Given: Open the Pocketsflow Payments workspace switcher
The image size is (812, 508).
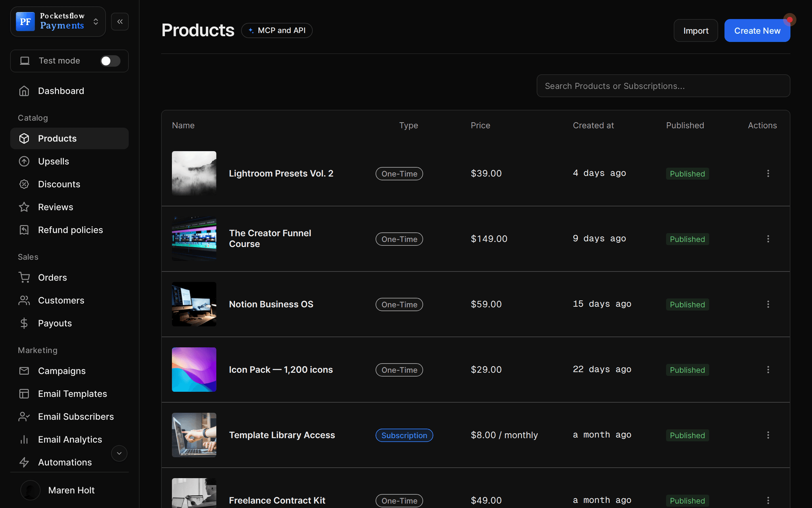Looking at the screenshot, I should tap(58, 21).
